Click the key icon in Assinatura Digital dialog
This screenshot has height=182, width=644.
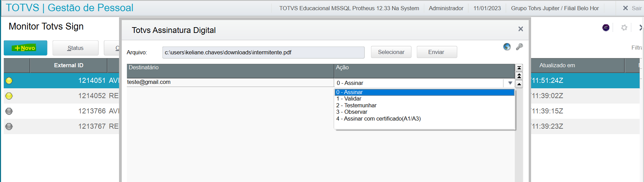pos(519,47)
